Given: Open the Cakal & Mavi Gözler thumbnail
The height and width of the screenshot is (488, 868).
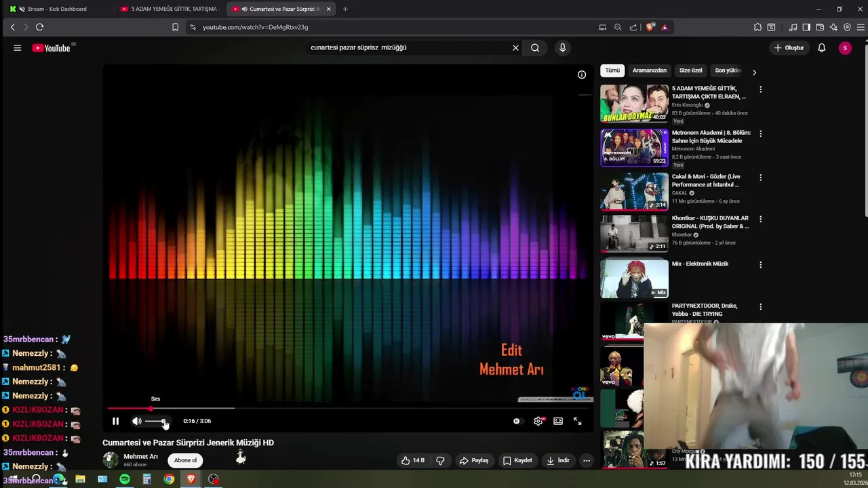Looking at the screenshot, I should pyautogui.click(x=634, y=191).
